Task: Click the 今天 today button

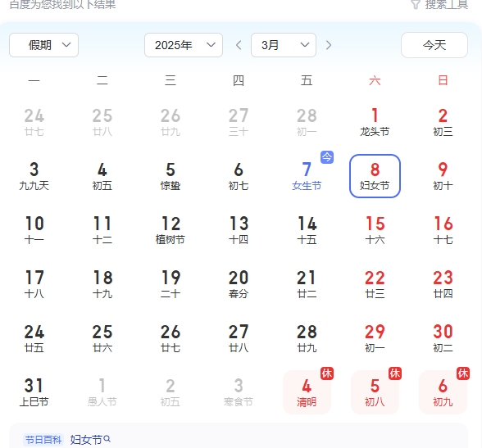Action: (x=434, y=45)
